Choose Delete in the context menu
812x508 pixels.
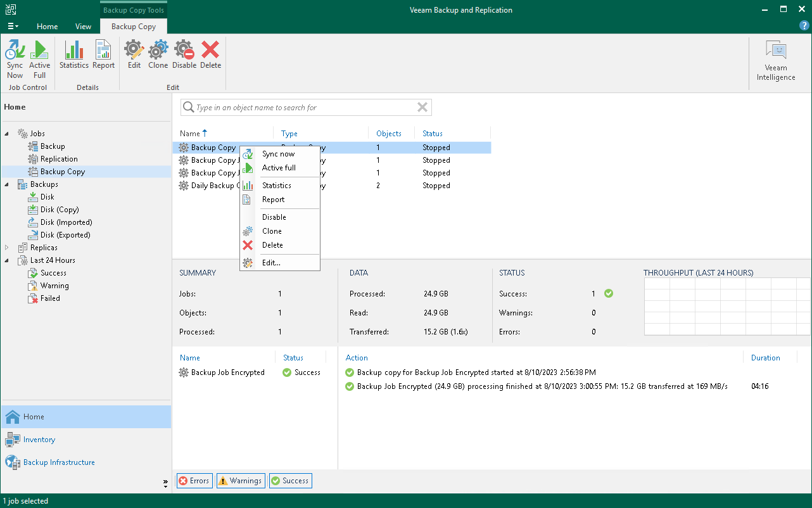279,245
